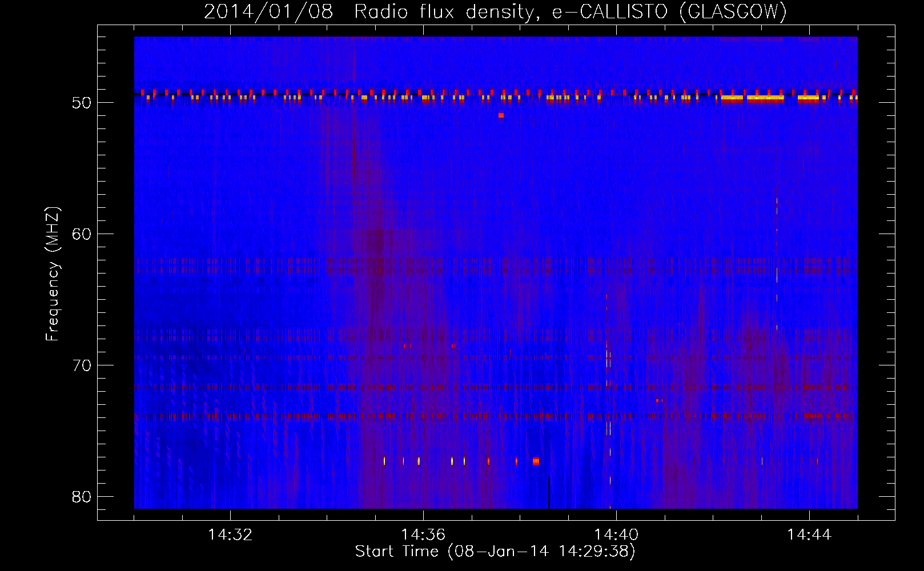
Task: Click the 70 frequency tick label
Action: click(82, 365)
